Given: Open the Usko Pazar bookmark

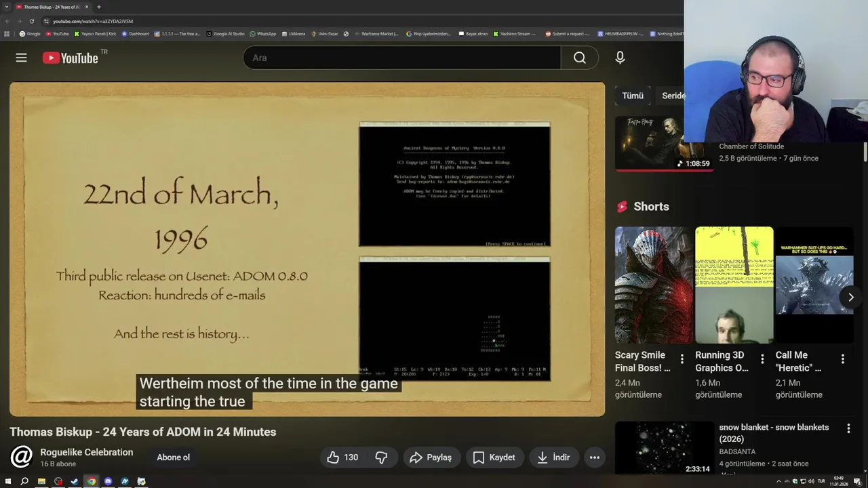Looking at the screenshot, I should (x=325, y=33).
